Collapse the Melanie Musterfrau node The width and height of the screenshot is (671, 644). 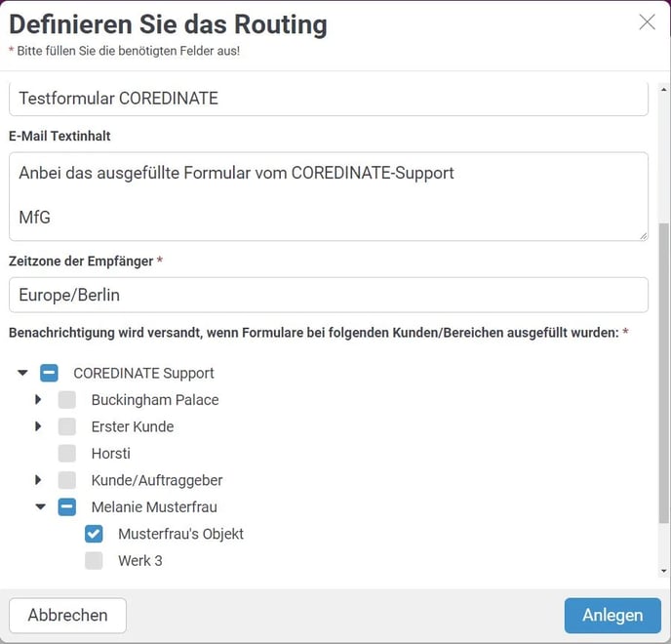pyautogui.click(x=41, y=507)
